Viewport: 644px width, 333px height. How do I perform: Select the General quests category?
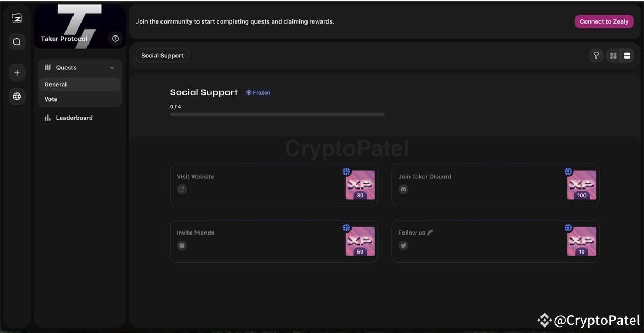[x=79, y=85]
